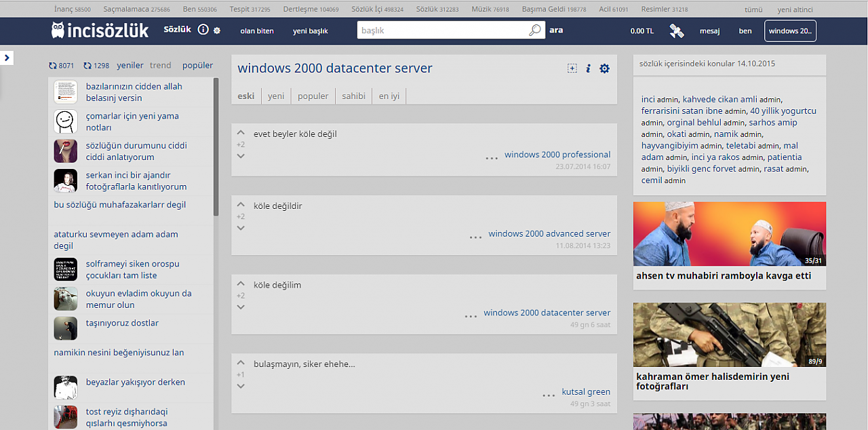Screen dimensions: 868x430
Task: Open the small gear beside Sözlük
Action: click(x=217, y=31)
